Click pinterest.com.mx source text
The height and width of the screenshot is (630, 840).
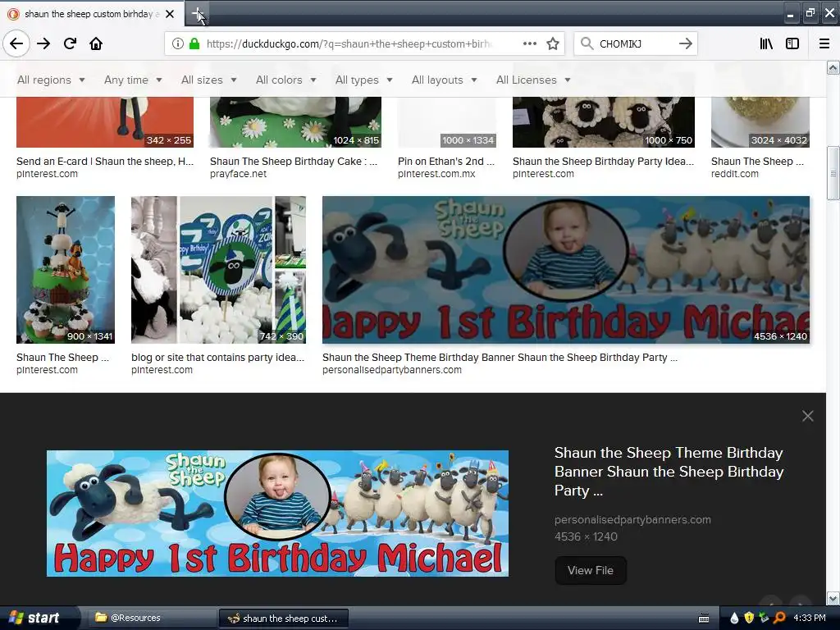click(436, 174)
